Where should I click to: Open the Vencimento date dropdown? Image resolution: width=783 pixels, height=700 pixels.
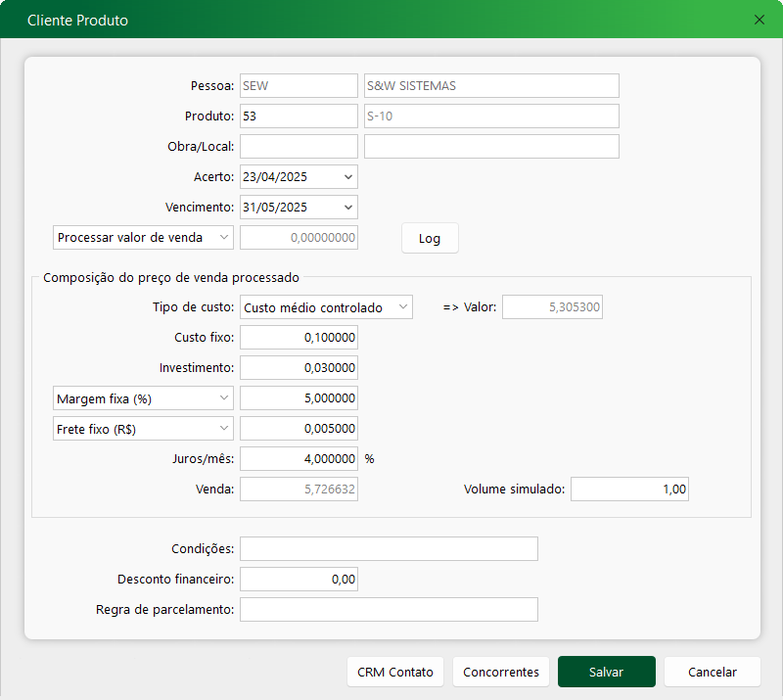point(348,208)
